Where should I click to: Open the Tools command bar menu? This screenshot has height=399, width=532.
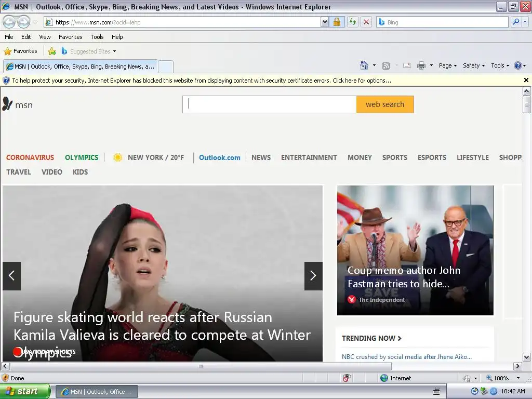pos(500,65)
